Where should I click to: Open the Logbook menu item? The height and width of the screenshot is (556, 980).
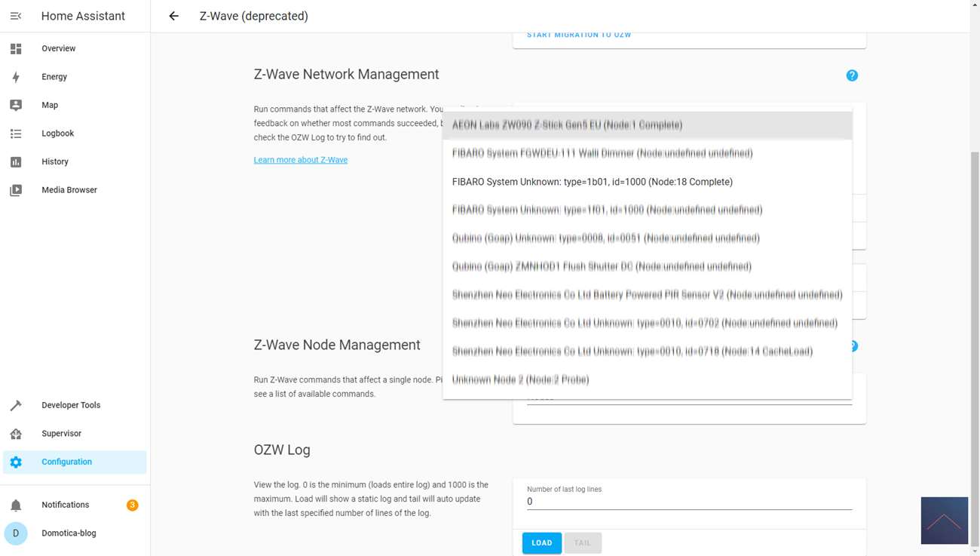(x=75, y=134)
